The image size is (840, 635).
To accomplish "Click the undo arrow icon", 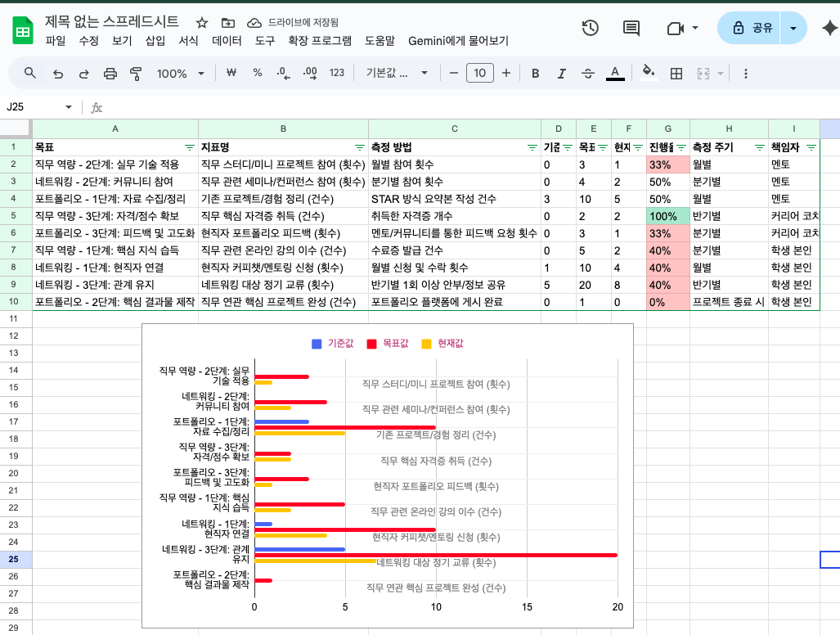I will 57,74.
